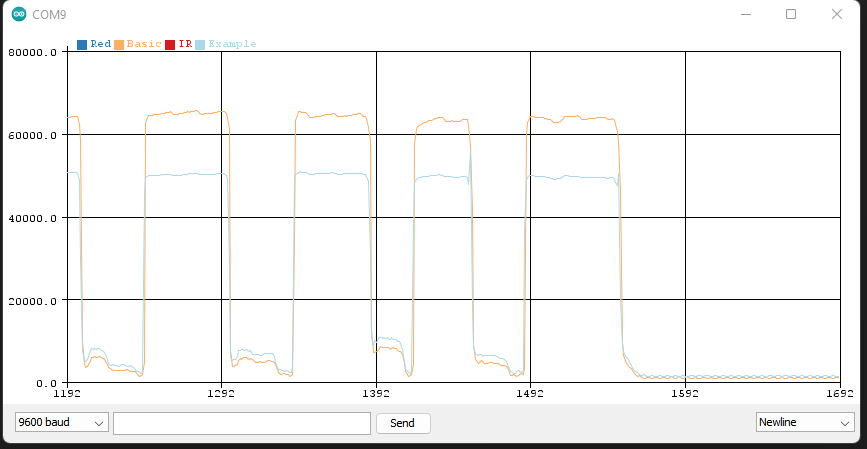Click the 80000.0 Y-axis label
Image resolution: width=867 pixels, height=449 pixels.
pyautogui.click(x=34, y=53)
